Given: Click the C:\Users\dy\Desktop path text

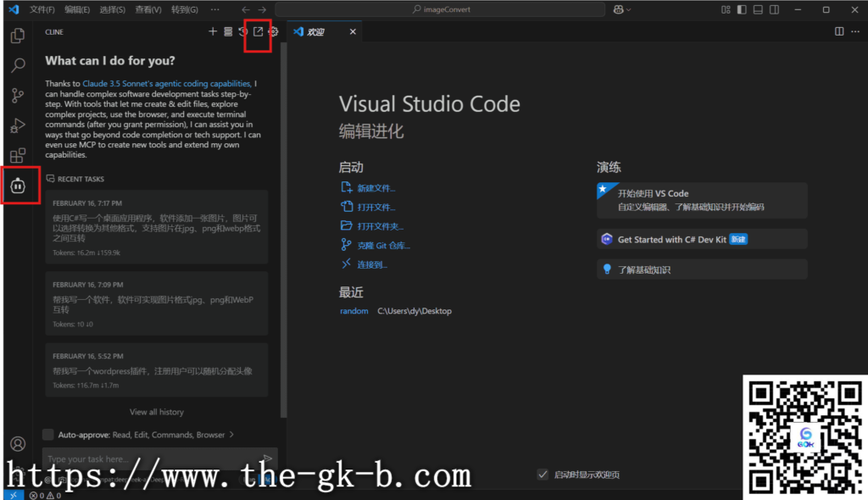Looking at the screenshot, I should point(415,311).
